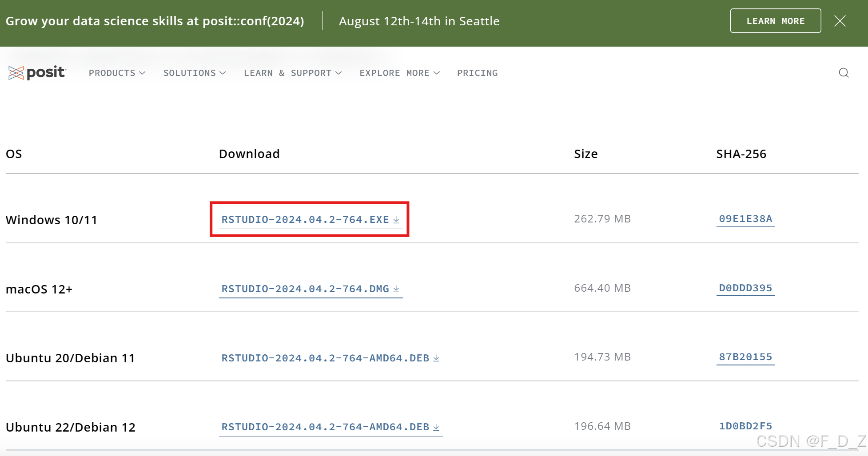Image resolution: width=868 pixels, height=456 pixels.
Task: Click the OS column header
Action: coord(14,154)
